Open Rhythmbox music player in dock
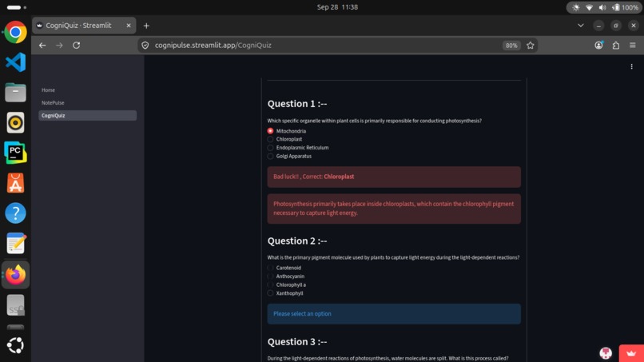 pyautogui.click(x=15, y=122)
